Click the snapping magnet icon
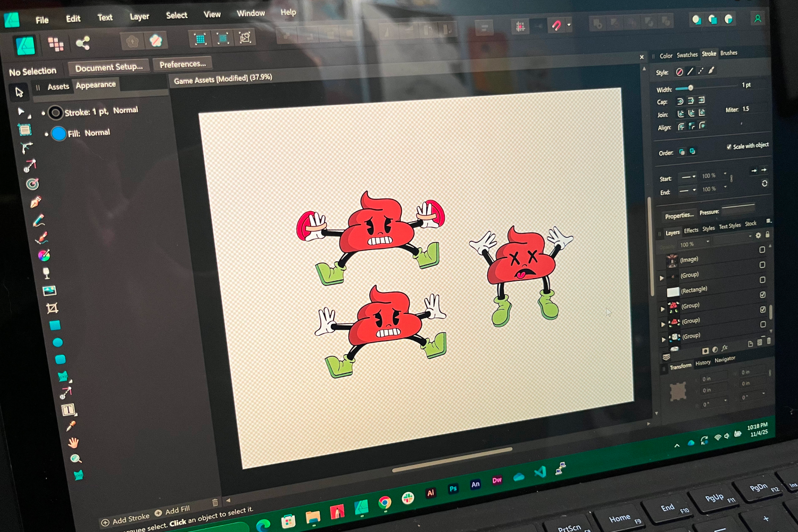The height and width of the screenshot is (532, 798). pos(556,25)
